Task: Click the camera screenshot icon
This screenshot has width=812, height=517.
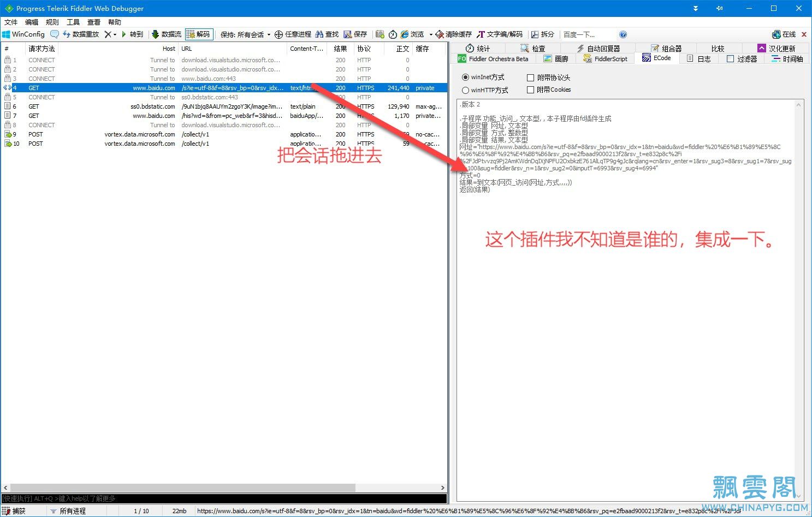Action: tap(380, 34)
